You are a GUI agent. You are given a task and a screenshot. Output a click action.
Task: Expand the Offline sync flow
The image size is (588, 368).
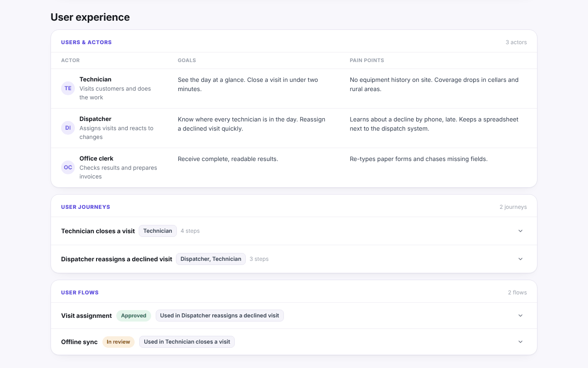pyautogui.click(x=520, y=342)
